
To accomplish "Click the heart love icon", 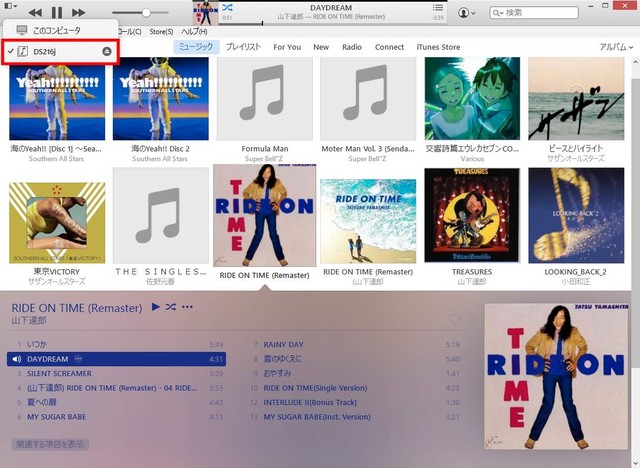I will pyautogui.click(x=454, y=319).
